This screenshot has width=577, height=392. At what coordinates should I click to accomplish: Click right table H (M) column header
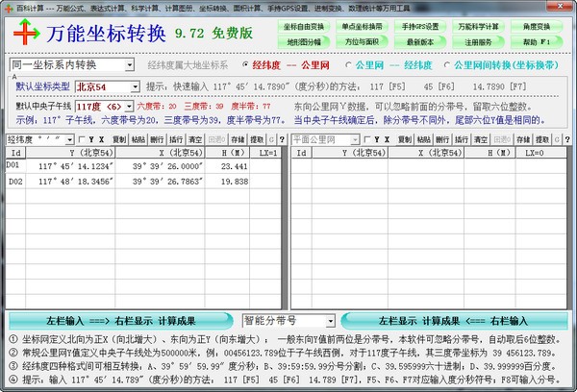click(489, 153)
